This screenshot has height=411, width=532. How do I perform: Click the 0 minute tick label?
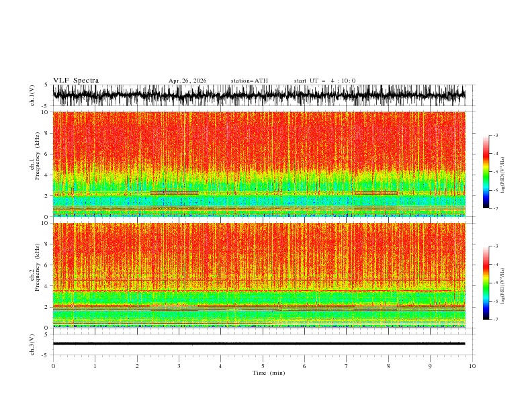click(x=53, y=366)
